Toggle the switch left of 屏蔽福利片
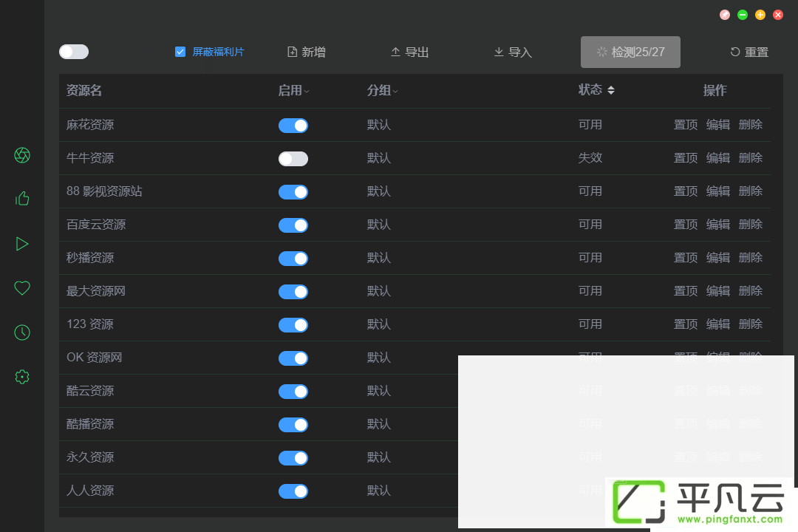Image resolution: width=798 pixels, height=532 pixels. (74, 52)
